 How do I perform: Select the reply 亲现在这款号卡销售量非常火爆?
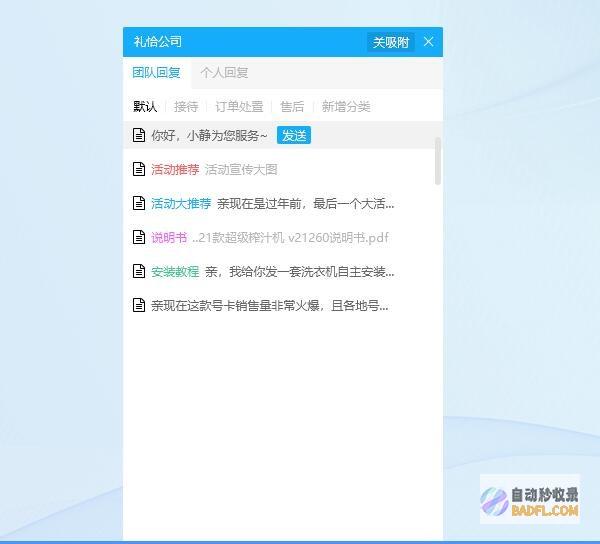270,305
